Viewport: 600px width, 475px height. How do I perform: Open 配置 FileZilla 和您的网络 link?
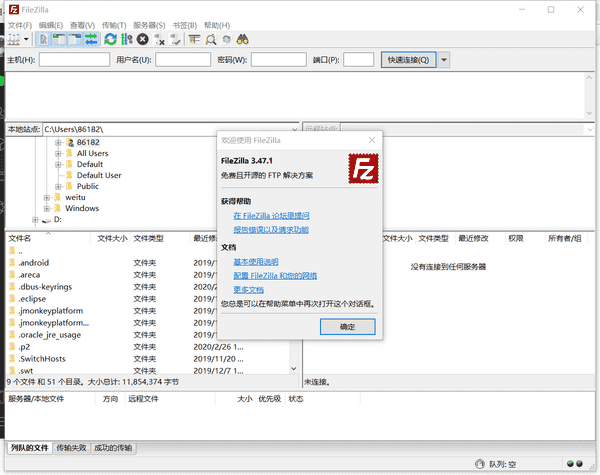pyautogui.click(x=275, y=276)
